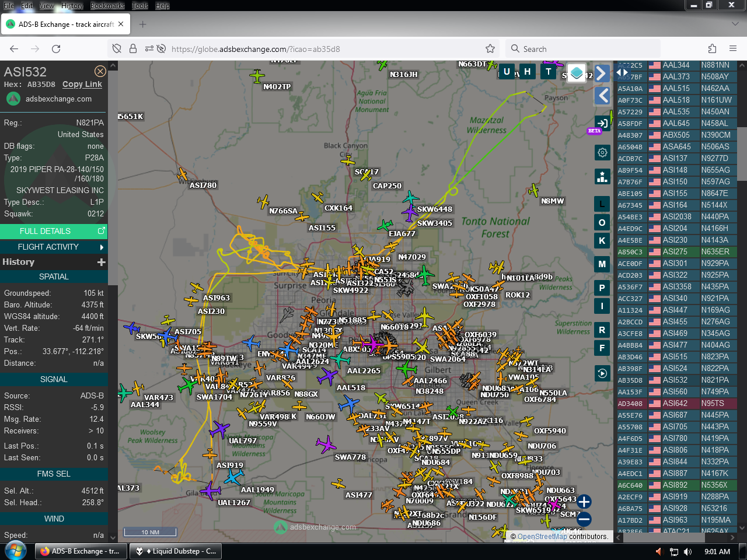The height and width of the screenshot is (560, 747).
Task: Click the Windows Start button
Action: point(16,551)
